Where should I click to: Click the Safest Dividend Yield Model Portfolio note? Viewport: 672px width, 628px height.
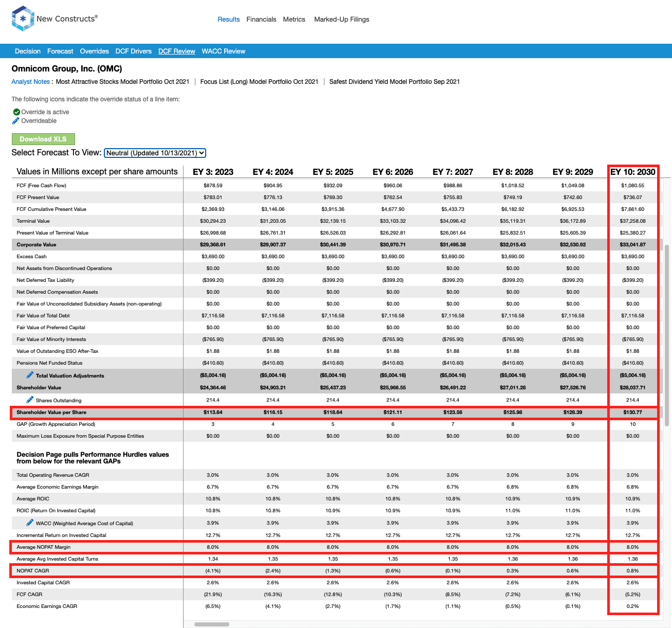(x=394, y=82)
